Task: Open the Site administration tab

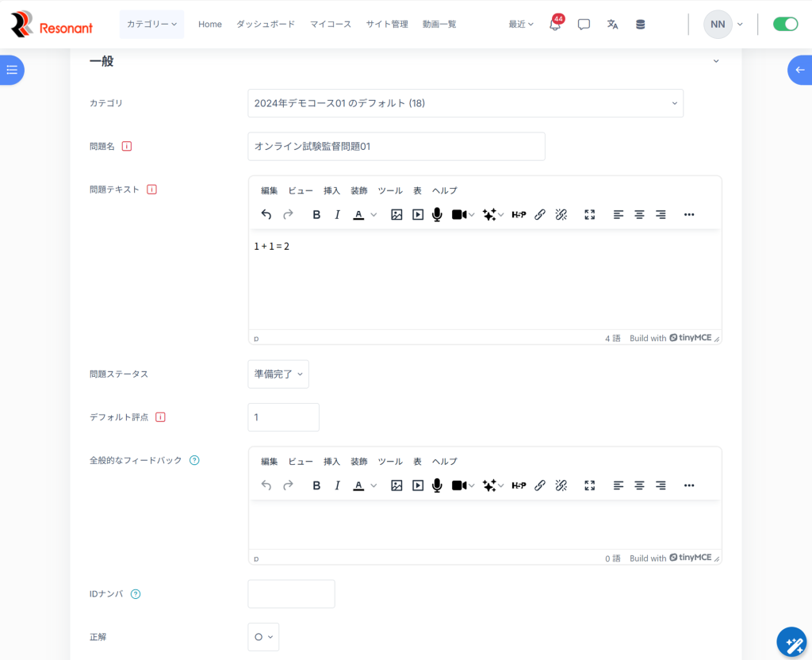Action: pyautogui.click(x=387, y=25)
